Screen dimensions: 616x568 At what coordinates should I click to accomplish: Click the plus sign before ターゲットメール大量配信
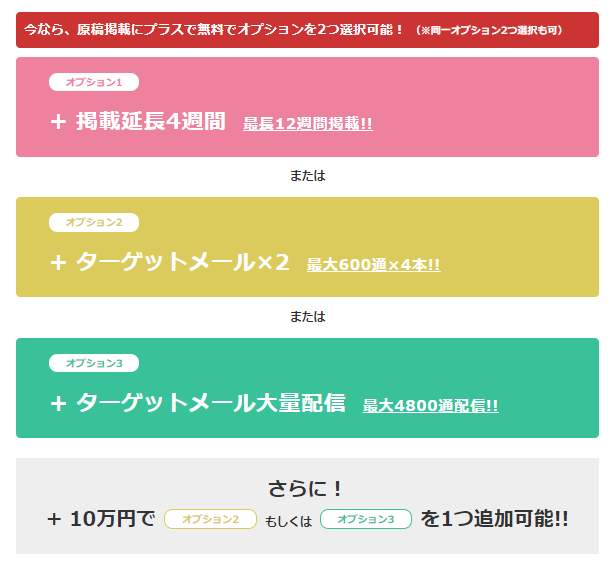point(58,403)
